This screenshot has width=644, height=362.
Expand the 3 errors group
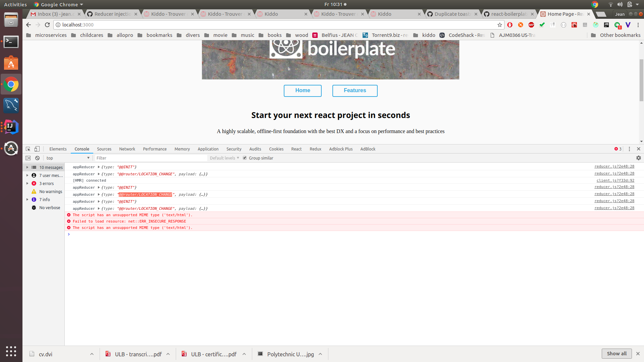tap(27, 183)
